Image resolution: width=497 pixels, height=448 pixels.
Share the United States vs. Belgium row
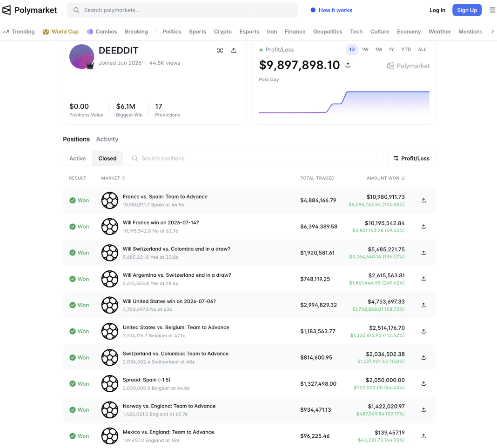[x=423, y=331]
